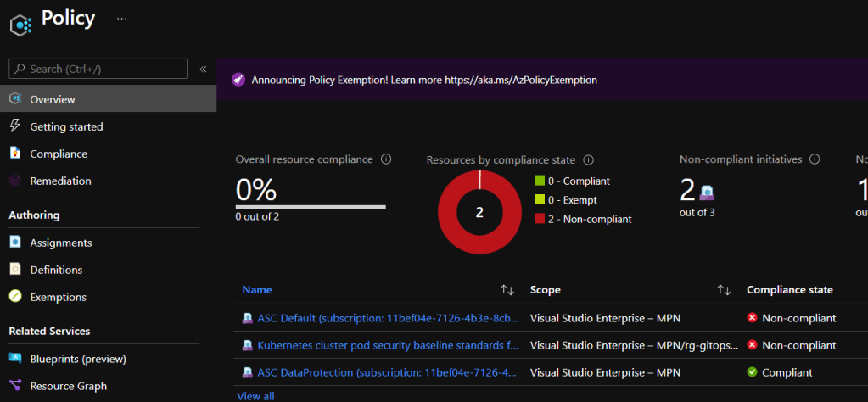Image resolution: width=868 pixels, height=402 pixels.
Task: Click the Compliance icon in sidebar
Action: 14,154
